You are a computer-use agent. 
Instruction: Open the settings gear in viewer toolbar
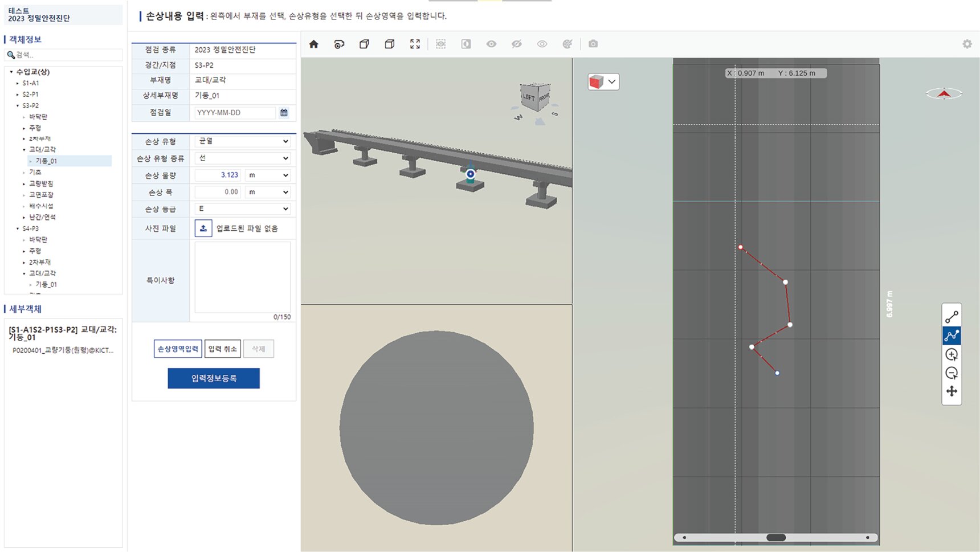pos(967,44)
